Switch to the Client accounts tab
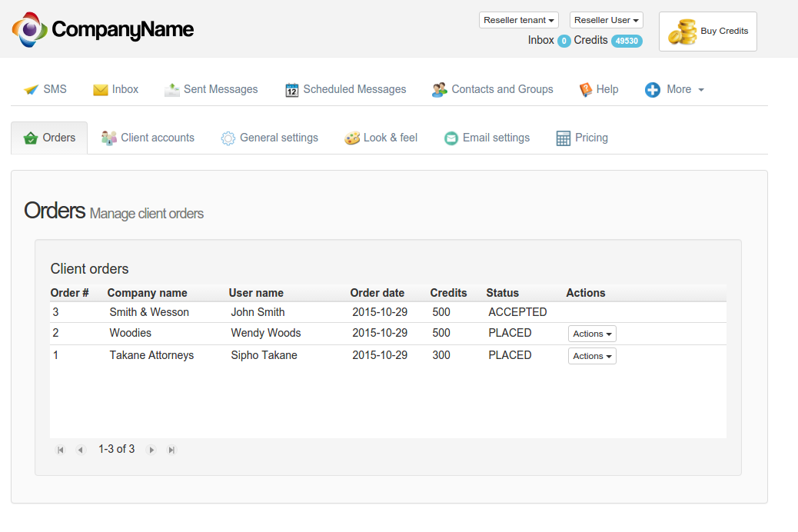This screenshot has width=798, height=532. (x=148, y=138)
